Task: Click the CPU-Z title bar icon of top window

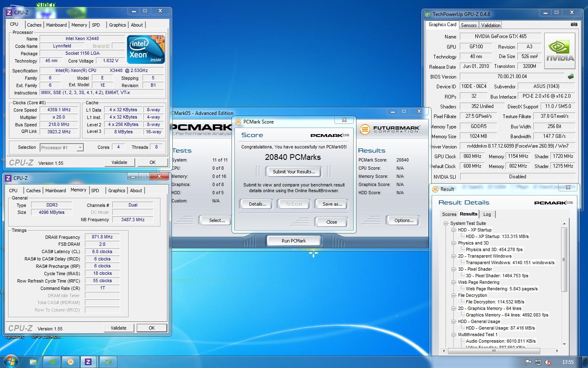Action: point(9,12)
